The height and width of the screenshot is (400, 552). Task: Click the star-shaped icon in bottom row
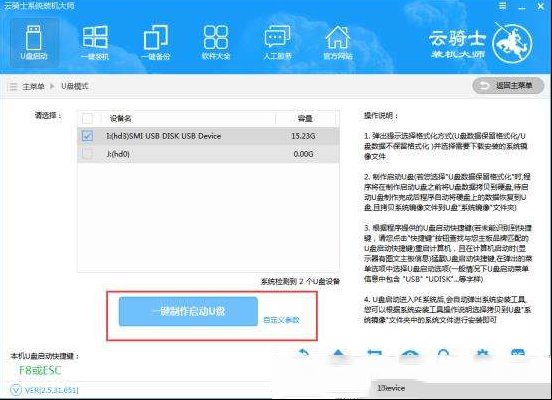482,354
